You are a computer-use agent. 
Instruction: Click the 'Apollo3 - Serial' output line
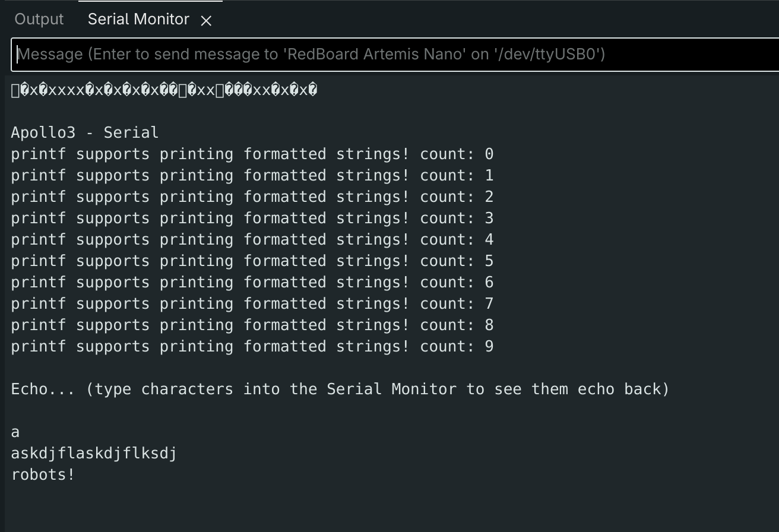[85, 132]
